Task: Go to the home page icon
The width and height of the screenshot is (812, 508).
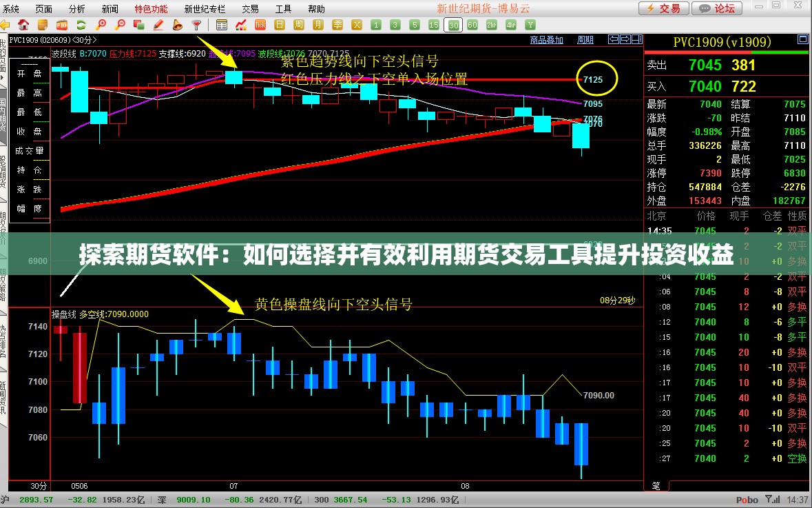Action: pyautogui.click(x=23, y=25)
